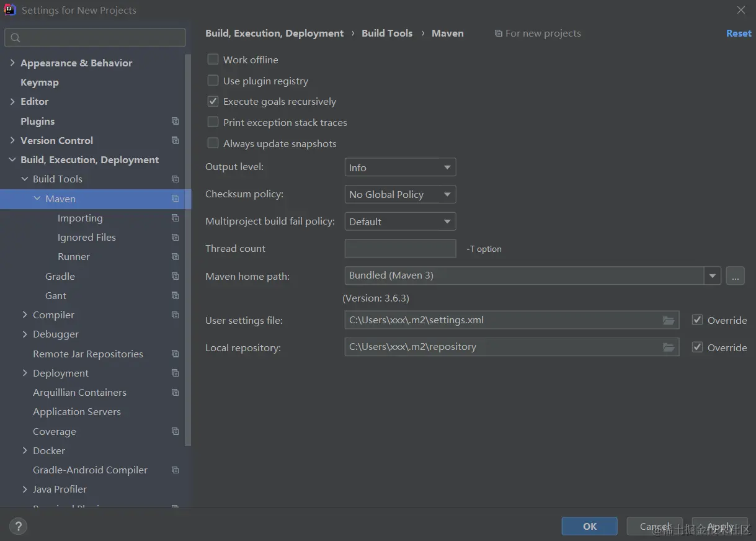Open the Checksum policy dropdown

(400, 194)
